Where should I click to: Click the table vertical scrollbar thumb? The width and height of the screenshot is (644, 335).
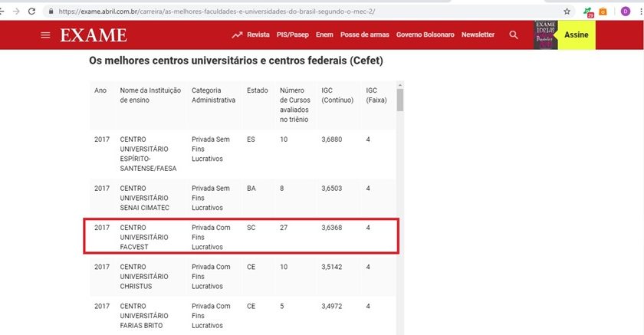(400, 100)
